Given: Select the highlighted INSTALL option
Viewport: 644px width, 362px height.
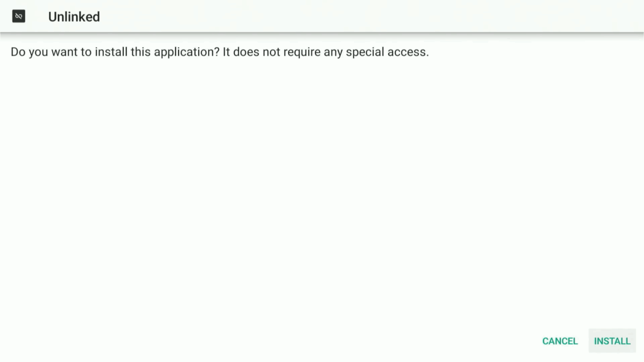Looking at the screenshot, I should pos(612,341).
